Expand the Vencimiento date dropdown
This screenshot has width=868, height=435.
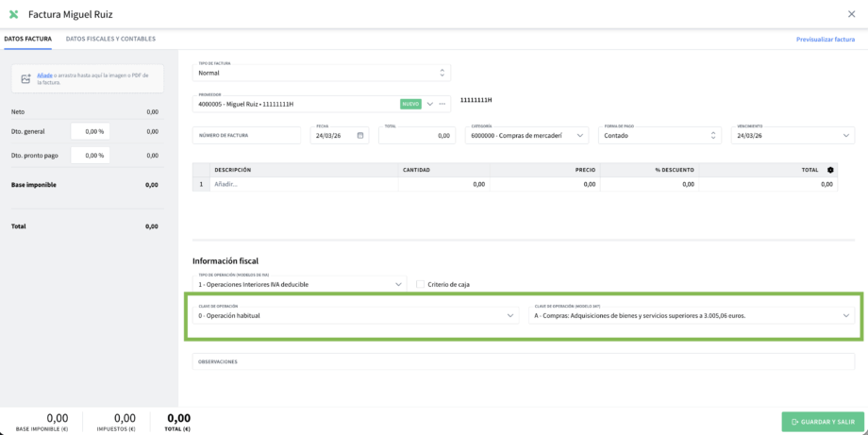coord(793,135)
